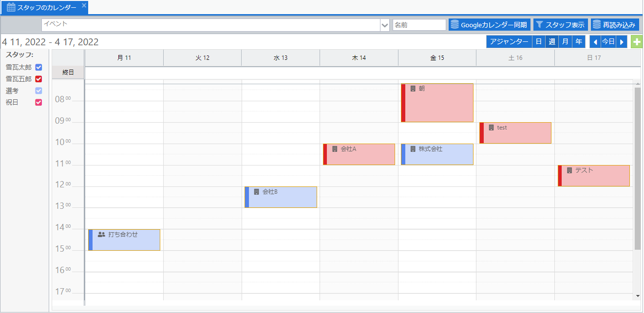
Task: Toggle 選考 checkbox
Action: 39,91
